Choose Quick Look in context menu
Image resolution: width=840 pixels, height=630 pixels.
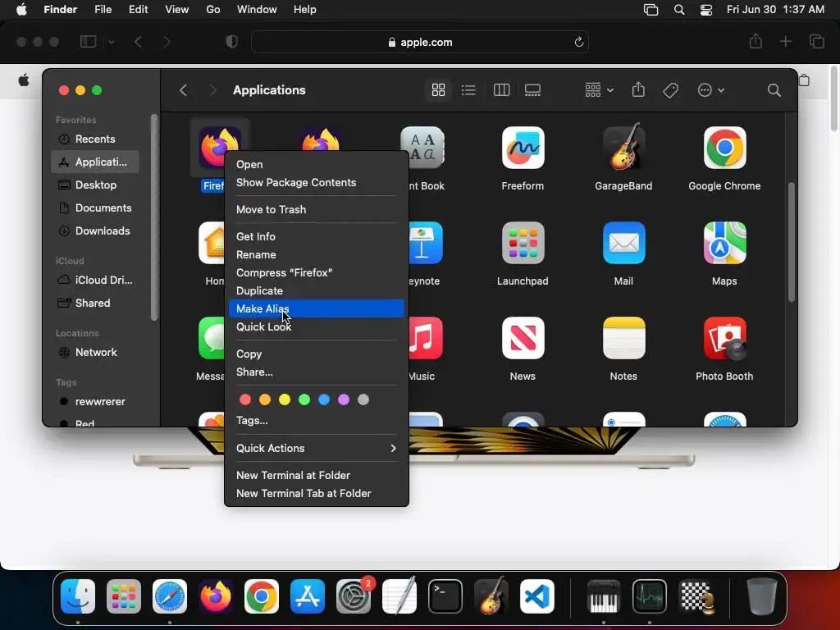316,326
